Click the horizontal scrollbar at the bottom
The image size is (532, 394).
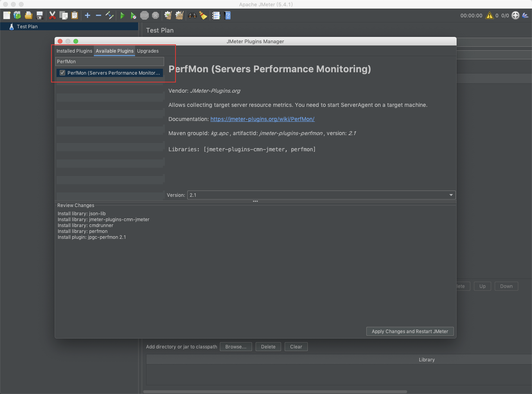(x=275, y=392)
